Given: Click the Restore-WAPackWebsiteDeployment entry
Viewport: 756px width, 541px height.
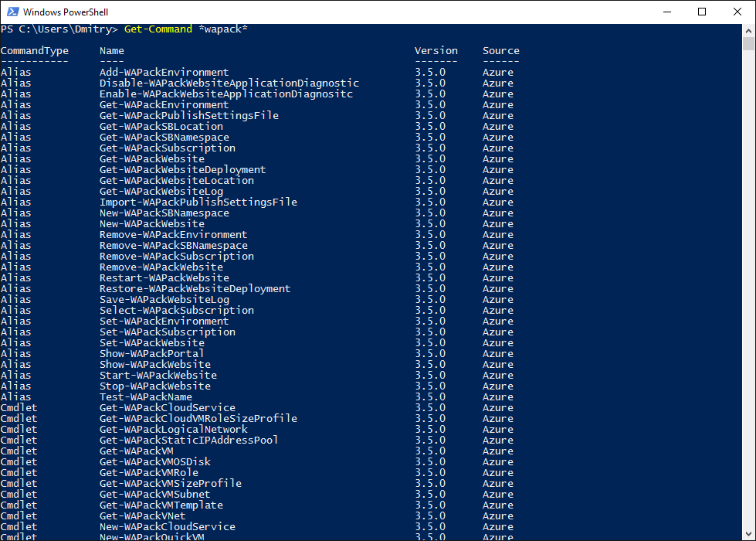Looking at the screenshot, I should 195,289.
